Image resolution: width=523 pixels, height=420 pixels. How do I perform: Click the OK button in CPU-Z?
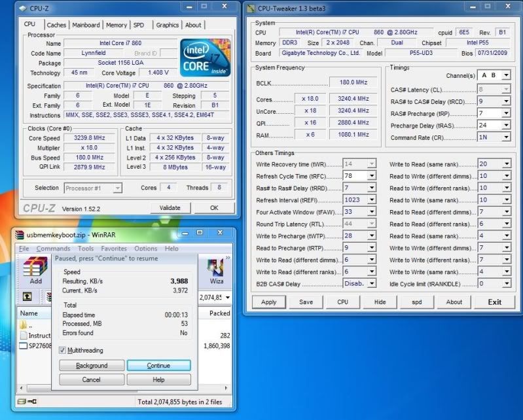(214, 207)
